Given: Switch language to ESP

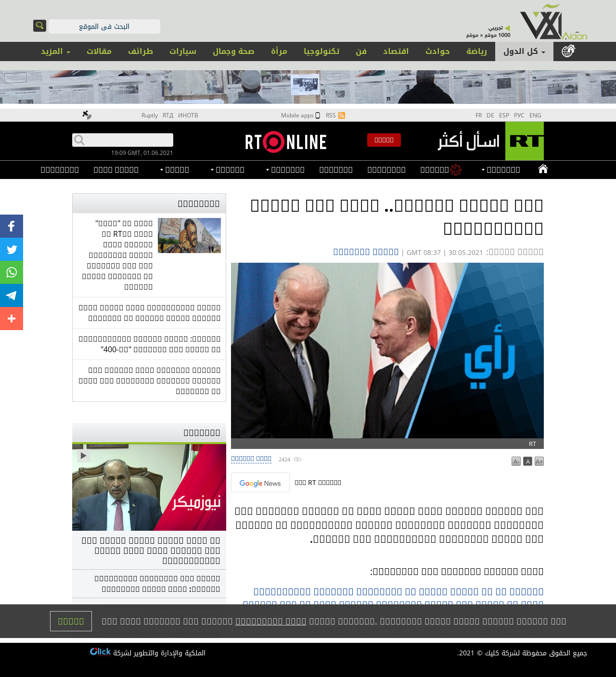Looking at the screenshot, I should coord(504,115).
